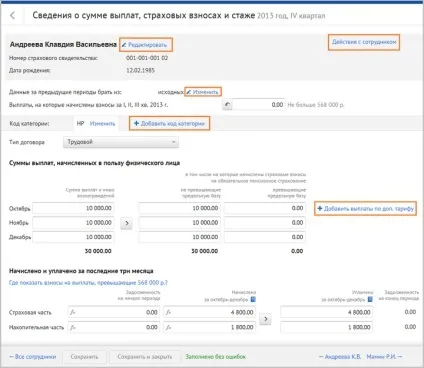The width and height of the screenshot is (424, 368).
Task: Click Добавить код категории link
Action: [169, 123]
